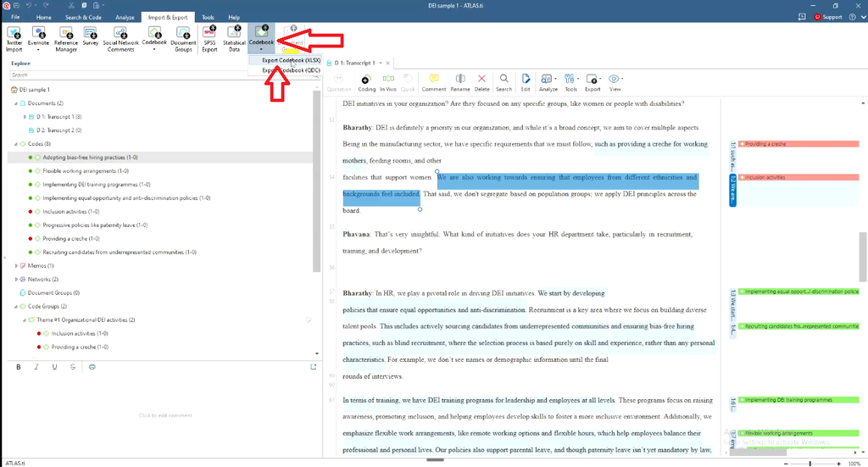Expand the Memos (1) node

pyautogui.click(x=15, y=265)
